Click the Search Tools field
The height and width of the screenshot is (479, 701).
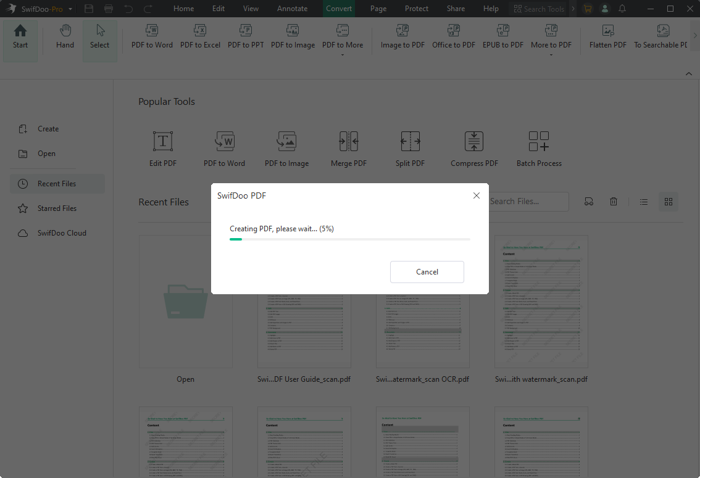point(539,8)
